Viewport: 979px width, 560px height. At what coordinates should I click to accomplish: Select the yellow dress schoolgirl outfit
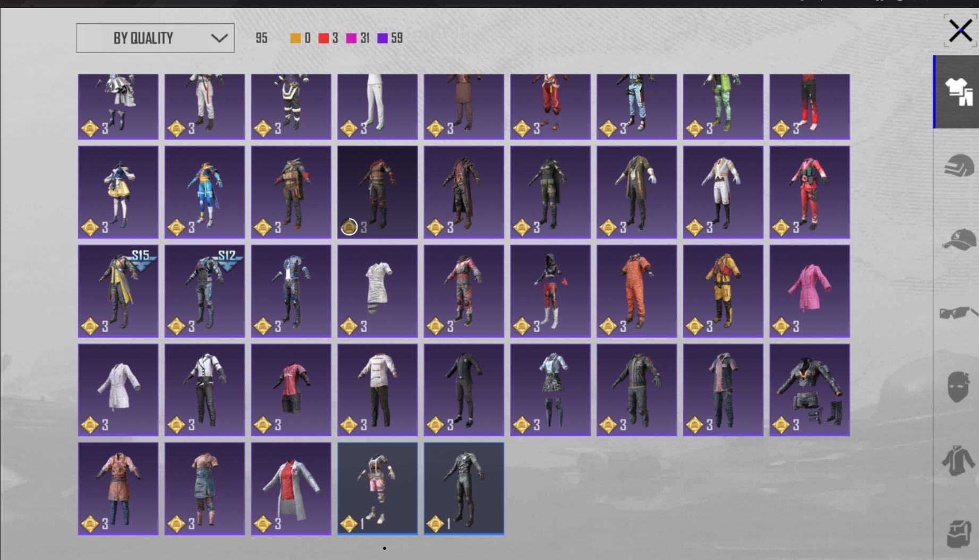click(118, 192)
